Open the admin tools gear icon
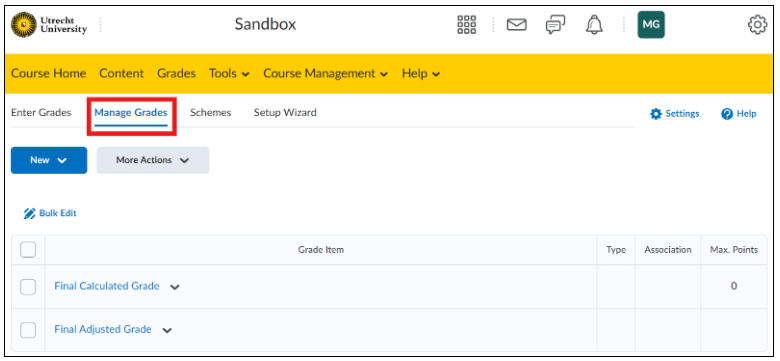The image size is (780, 361). (x=757, y=24)
